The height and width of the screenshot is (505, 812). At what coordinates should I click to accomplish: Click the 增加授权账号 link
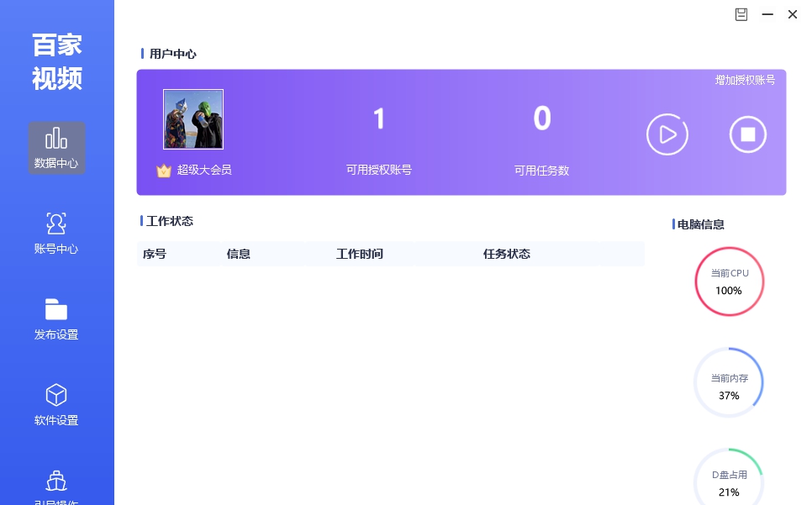point(743,81)
